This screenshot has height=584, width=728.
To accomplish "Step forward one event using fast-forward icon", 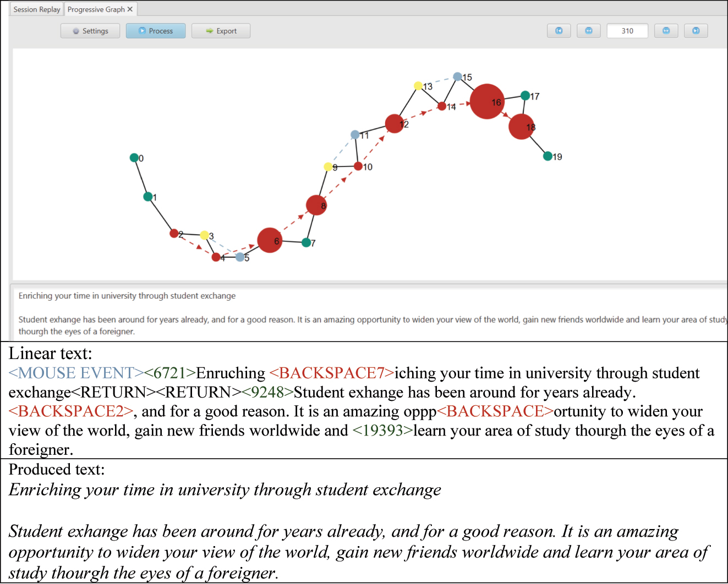I will (666, 31).
